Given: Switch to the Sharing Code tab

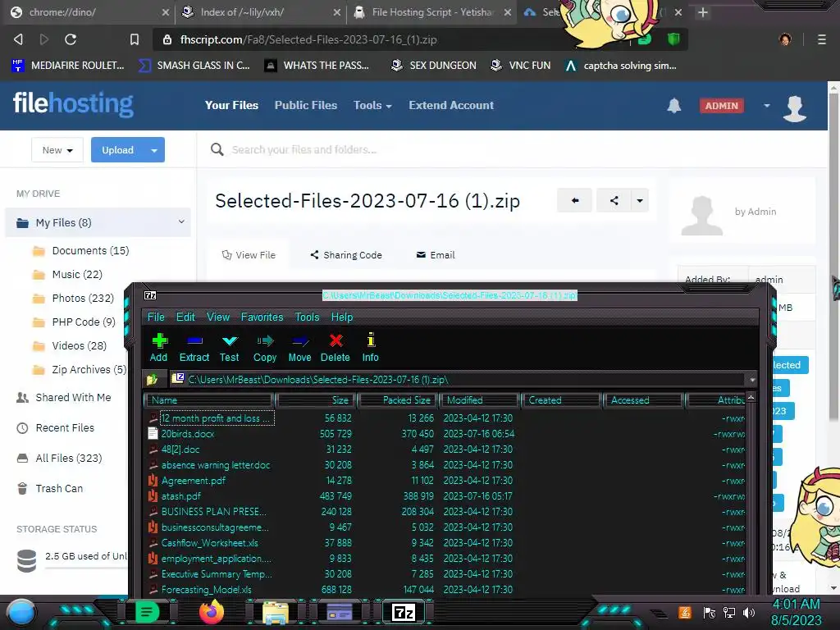Looking at the screenshot, I should pyautogui.click(x=346, y=255).
